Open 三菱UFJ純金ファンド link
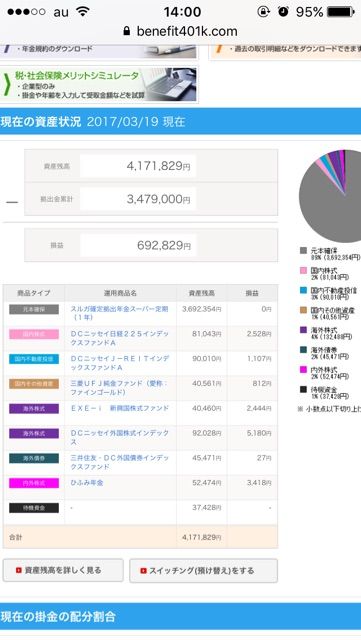 119,388
